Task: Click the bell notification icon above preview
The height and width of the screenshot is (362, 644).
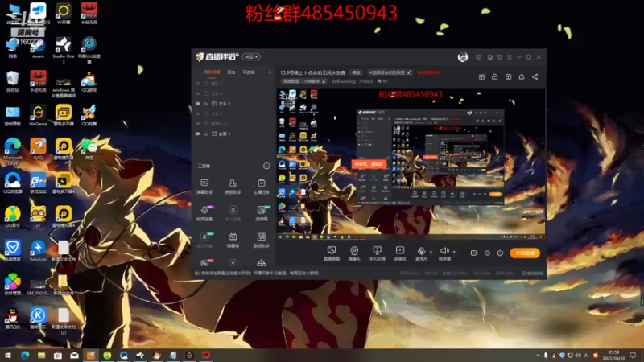Action: coord(521,76)
